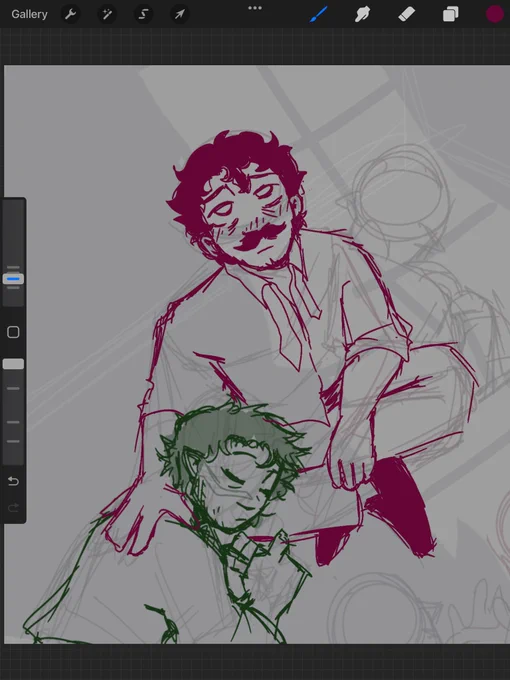Open the Adjustments magic wand menu
The width and height of the screenshot is (510, 680).
tap(107, 14)
